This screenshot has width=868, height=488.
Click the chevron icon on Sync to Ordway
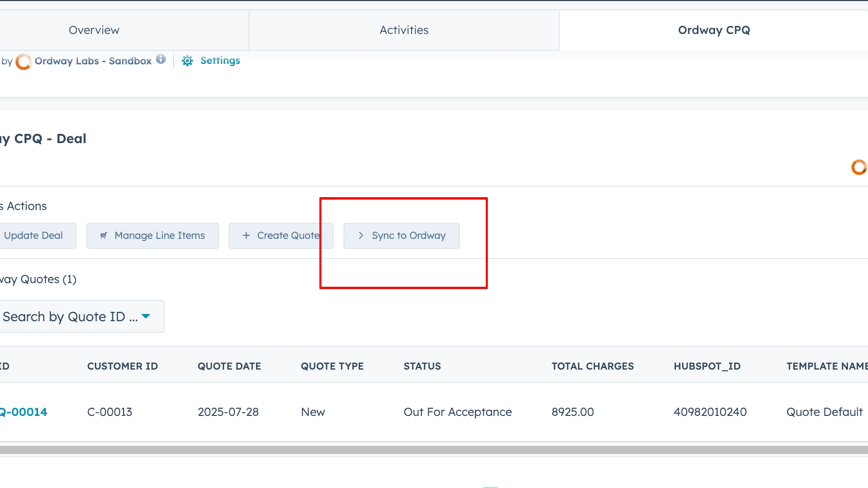[361, 236]
